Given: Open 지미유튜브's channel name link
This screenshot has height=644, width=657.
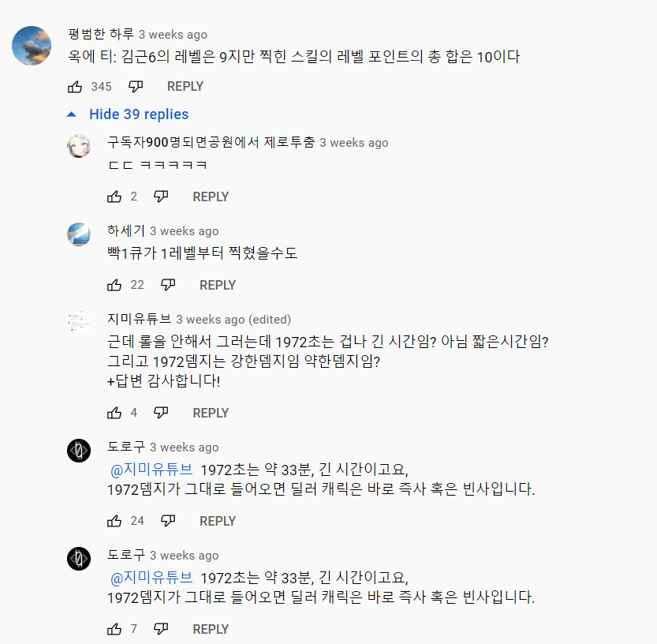Looking at the screenshot, I should click(x=139, y=320).
